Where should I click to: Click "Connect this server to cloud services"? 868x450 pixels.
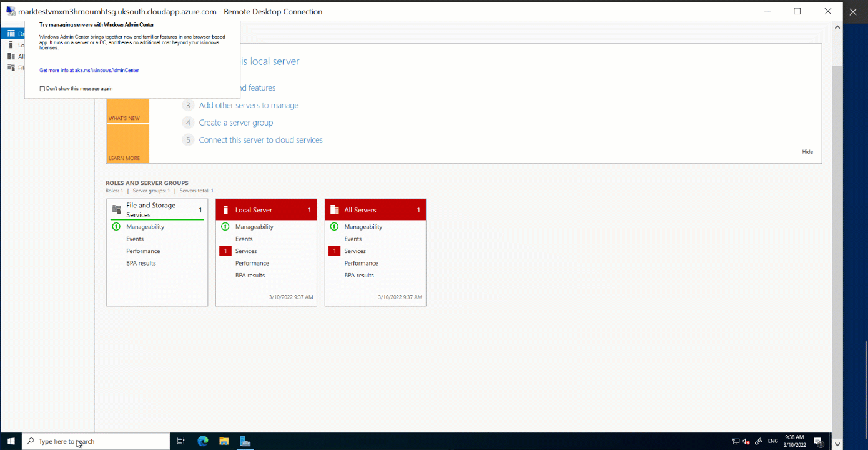pyautogui.click(x=261, y=140)
